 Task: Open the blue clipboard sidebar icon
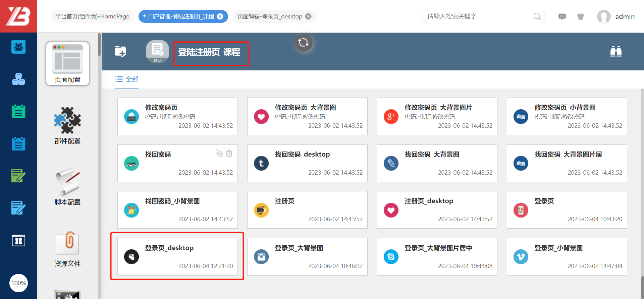tap(18, 143)
